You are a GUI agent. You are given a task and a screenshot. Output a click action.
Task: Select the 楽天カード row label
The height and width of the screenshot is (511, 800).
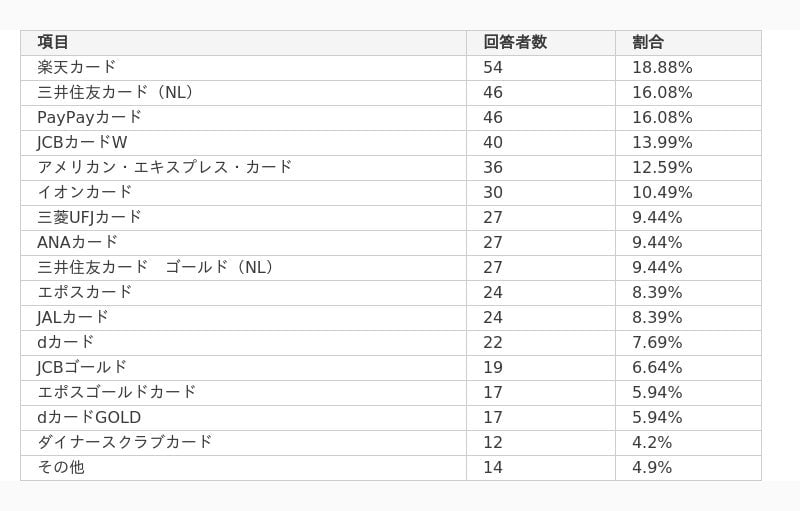coord(77,67)
